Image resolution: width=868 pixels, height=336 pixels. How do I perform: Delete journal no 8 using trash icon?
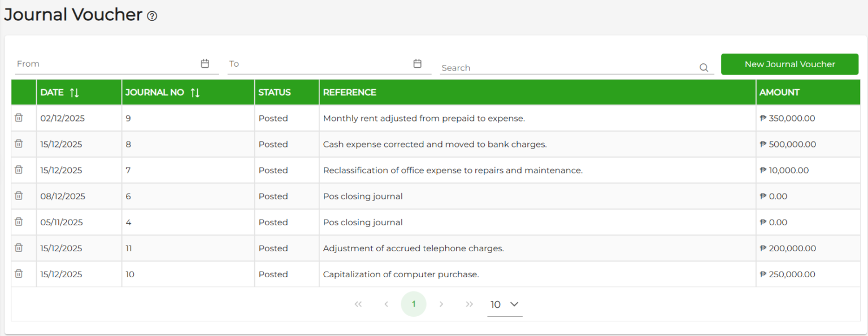point(19,144)
